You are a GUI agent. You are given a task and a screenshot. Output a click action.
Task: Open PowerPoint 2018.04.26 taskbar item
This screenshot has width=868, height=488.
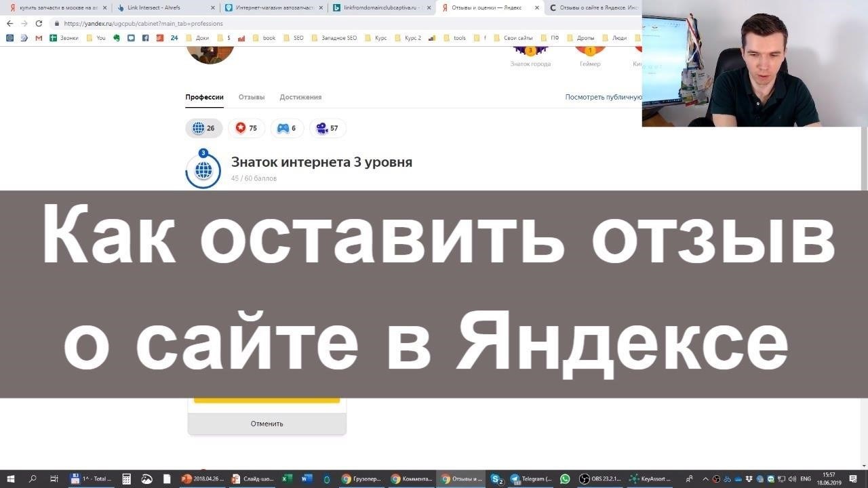click(x=202, y=479)
